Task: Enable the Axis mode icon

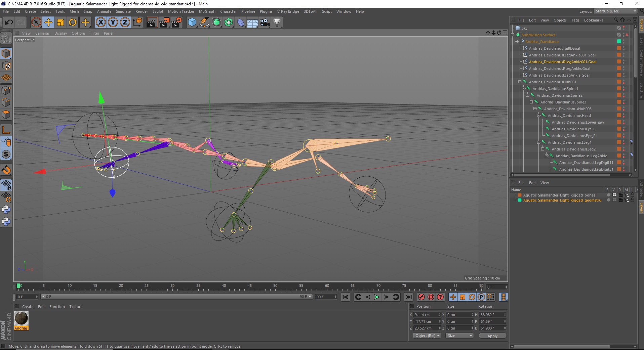Action: click(6, 130)
